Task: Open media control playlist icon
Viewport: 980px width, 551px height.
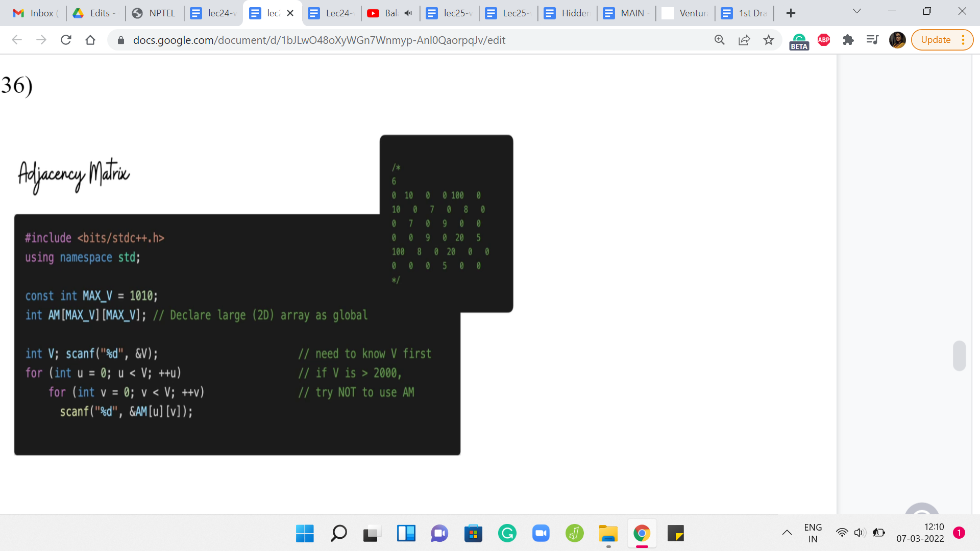Action: [872, 40]
